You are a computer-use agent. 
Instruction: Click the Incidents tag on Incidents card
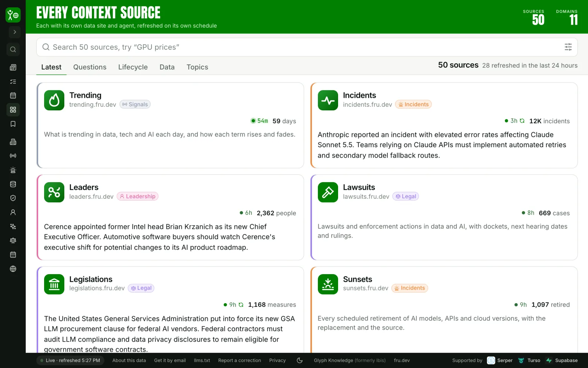pos(413,105)
